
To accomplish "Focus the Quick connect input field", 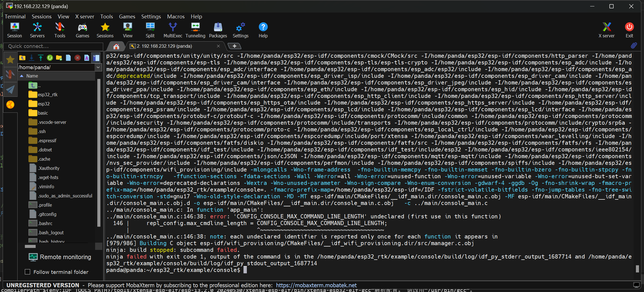I will (x=53, y=46).
